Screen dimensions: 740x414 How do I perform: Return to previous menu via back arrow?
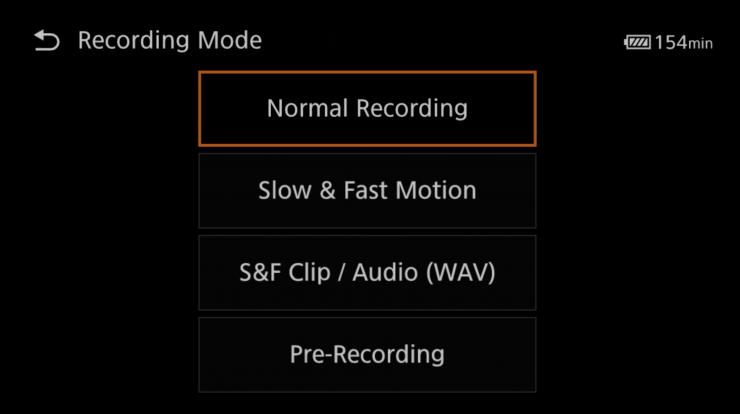coord(47,41)
